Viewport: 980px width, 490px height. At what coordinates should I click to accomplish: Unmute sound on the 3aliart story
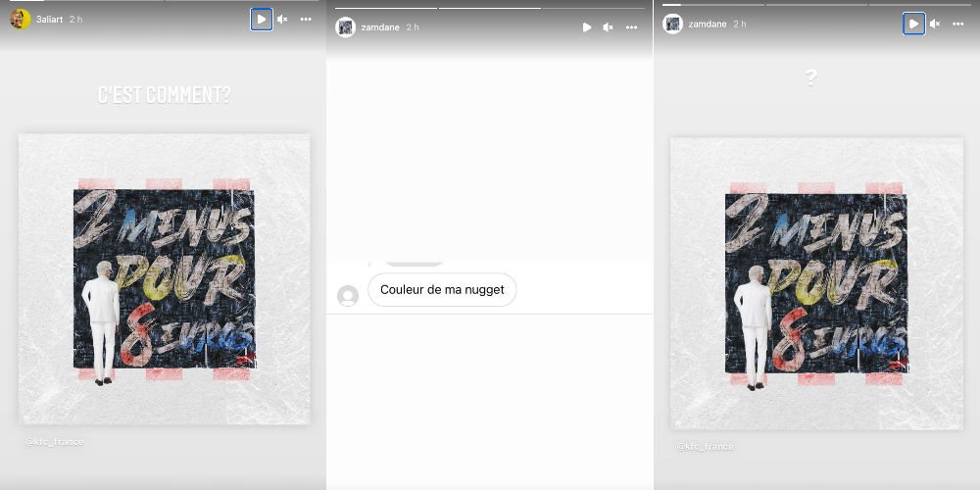tap(282, 20)
